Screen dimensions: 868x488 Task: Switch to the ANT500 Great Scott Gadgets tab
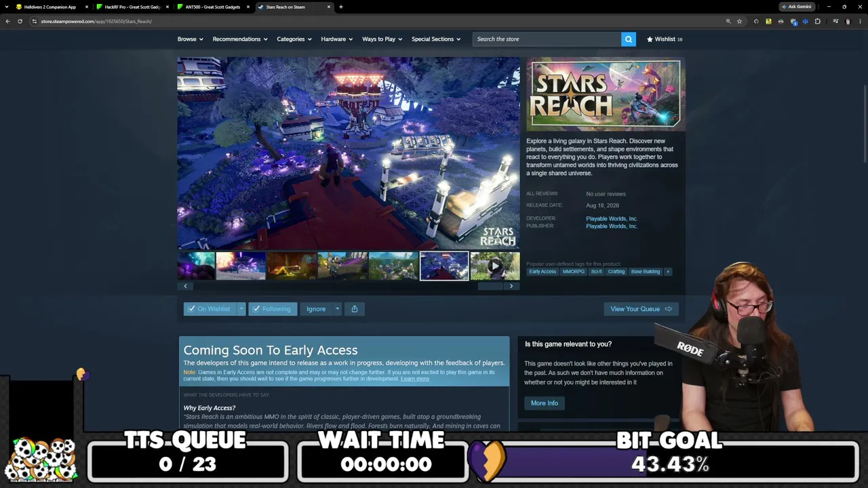[x=213, y=7]
